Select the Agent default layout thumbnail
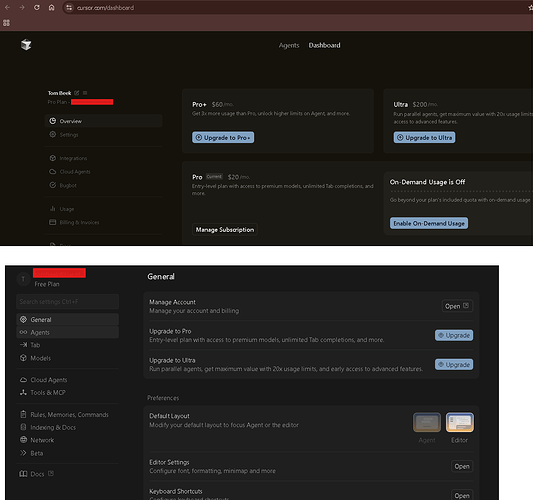 point(427,422)
